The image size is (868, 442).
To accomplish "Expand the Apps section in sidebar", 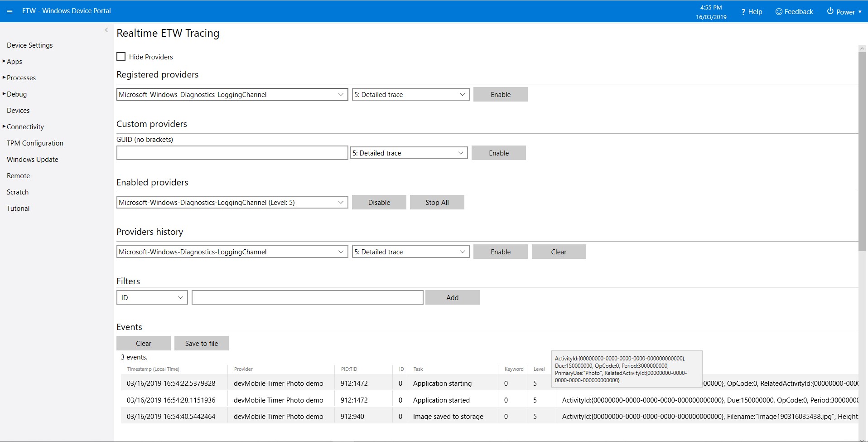I will (x=14, y=62).
